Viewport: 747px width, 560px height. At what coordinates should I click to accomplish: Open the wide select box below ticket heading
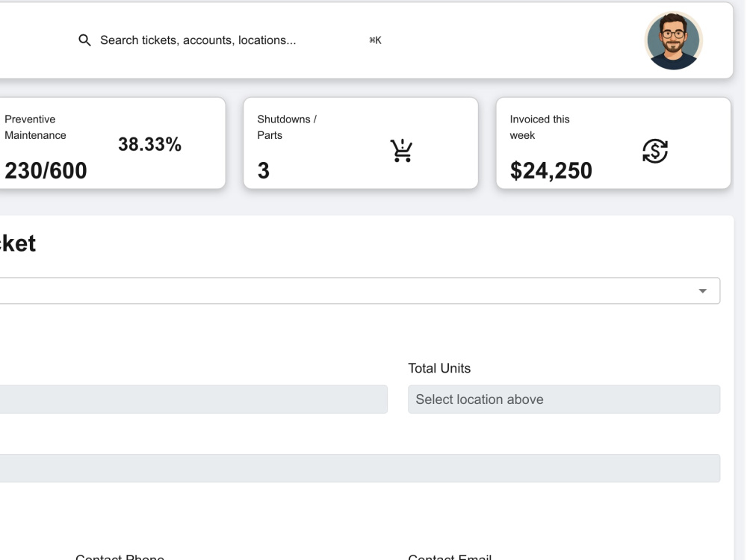tap(360, 290)
